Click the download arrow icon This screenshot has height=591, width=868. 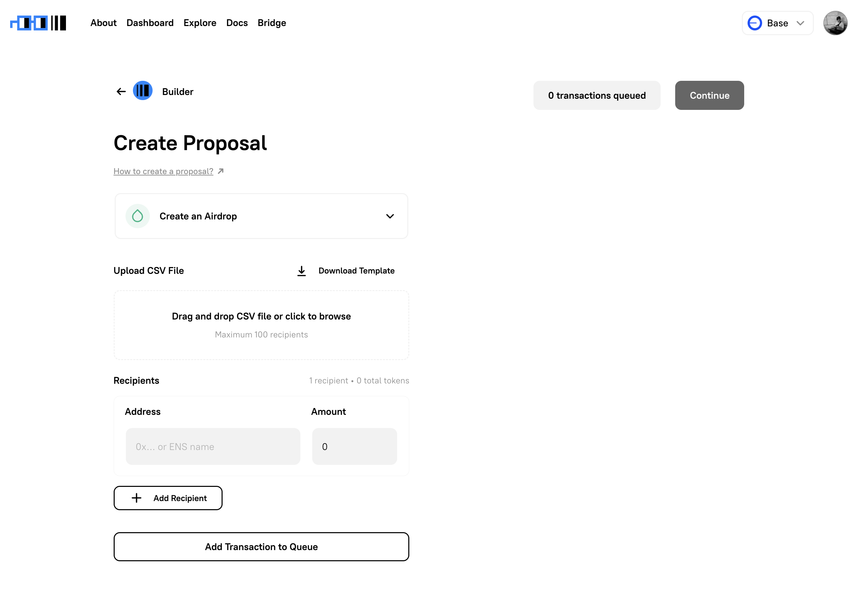[301, 271]
